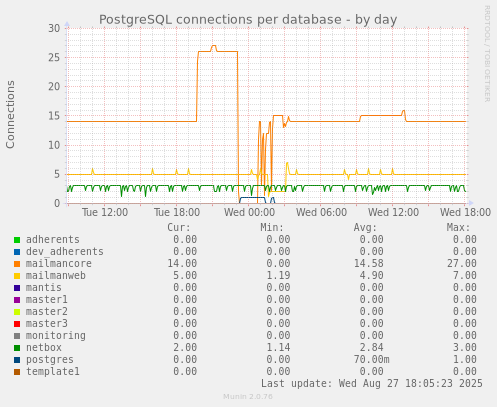The image size is (497, 407).
Task: Click the postgres navy legend swatch
Action: point(17,360)
